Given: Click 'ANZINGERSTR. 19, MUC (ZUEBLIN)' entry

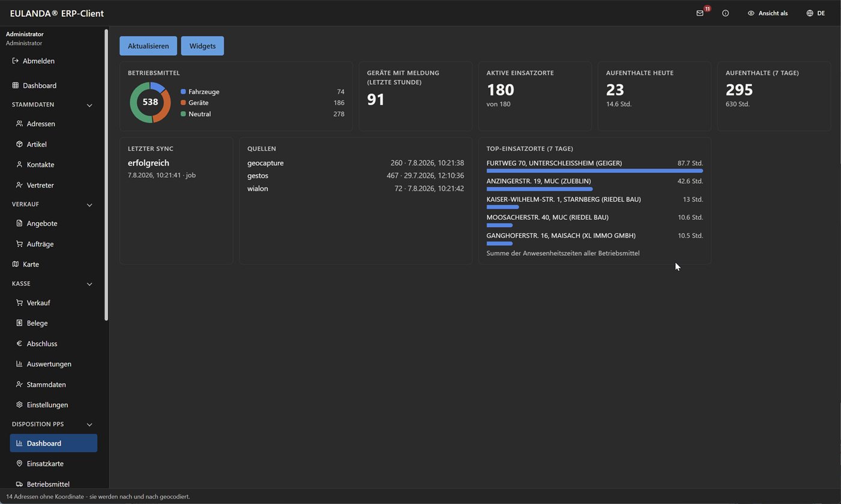Looking at the screenshot, I should coord(538,181).
